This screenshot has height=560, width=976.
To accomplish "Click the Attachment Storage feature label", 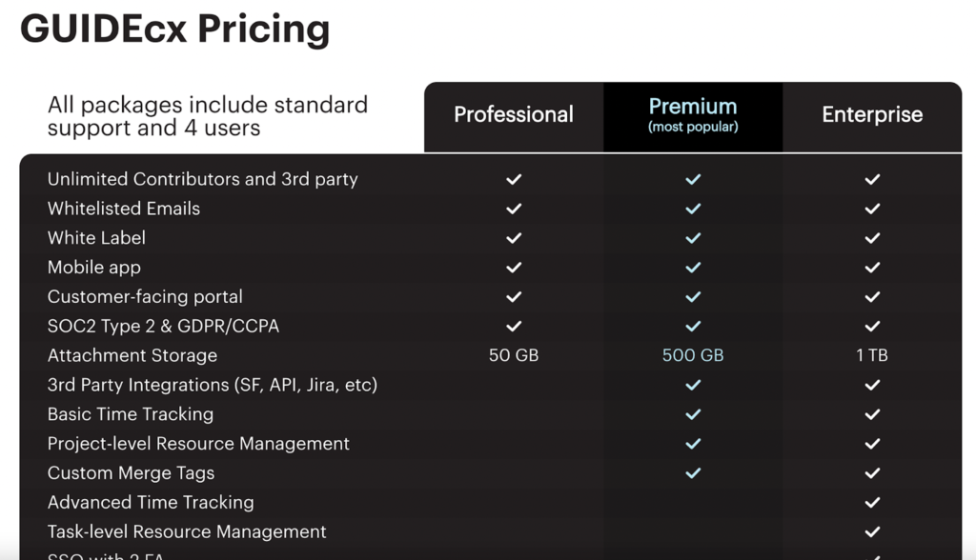I will 132,355.
